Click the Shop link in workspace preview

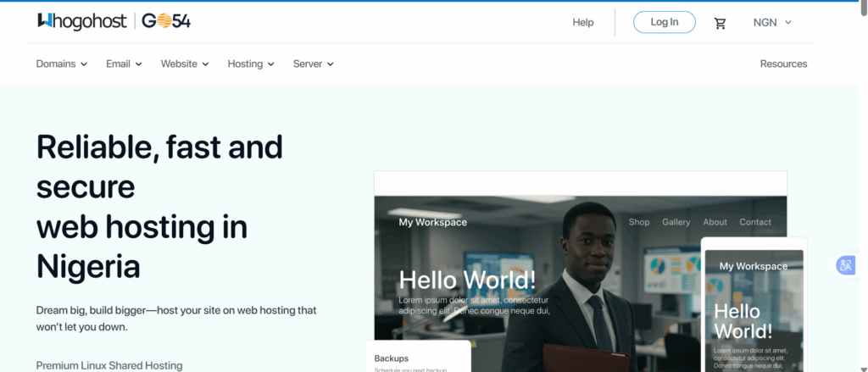click(x=639, y=222)
